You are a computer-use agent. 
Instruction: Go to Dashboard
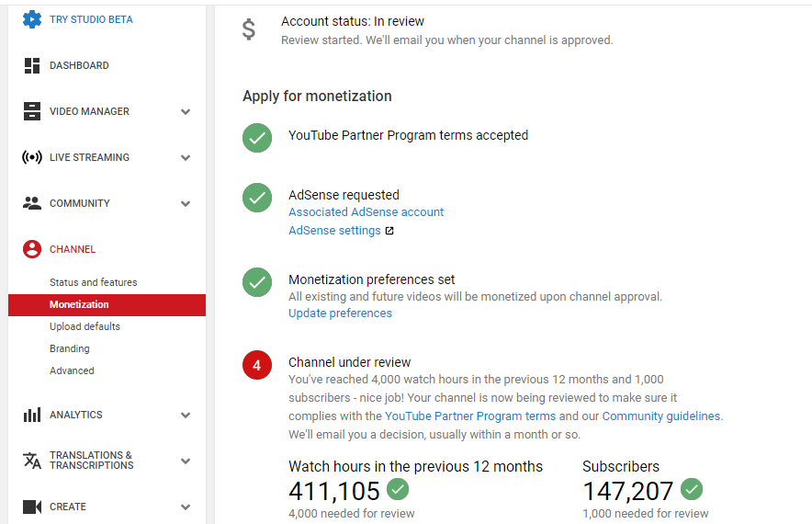point(79,65)
